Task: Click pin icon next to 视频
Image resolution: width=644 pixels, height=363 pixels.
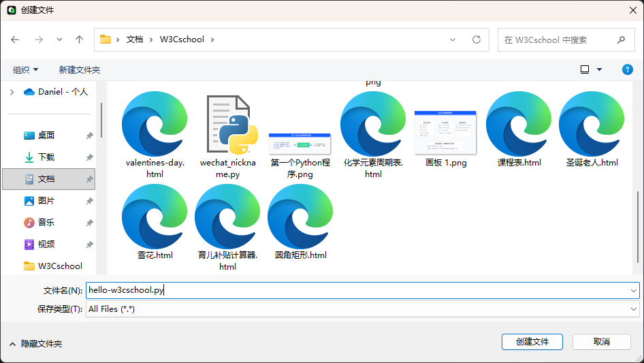Action: click(89, 244)
